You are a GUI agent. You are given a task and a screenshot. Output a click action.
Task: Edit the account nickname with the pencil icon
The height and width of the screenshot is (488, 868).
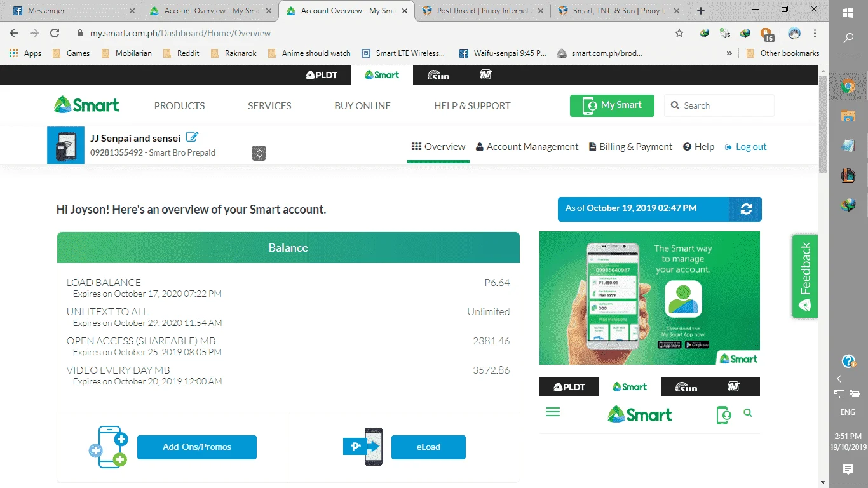click(193, 137)
